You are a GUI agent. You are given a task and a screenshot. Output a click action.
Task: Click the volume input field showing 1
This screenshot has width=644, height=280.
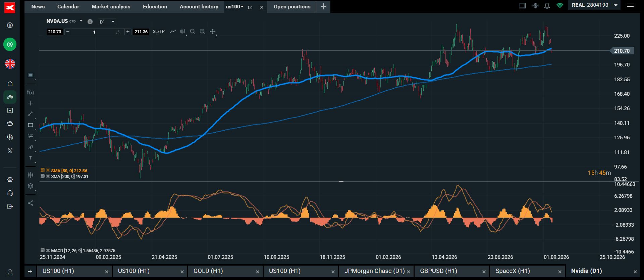[94, 32]
